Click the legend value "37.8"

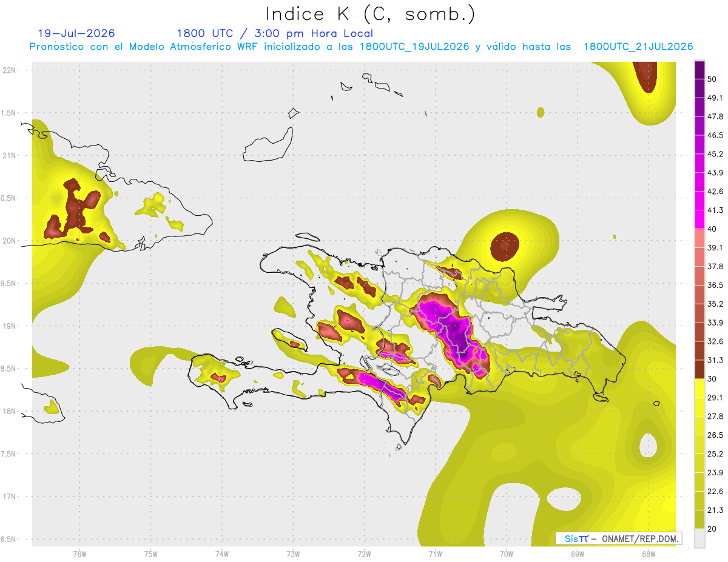[x=715, y=267]
